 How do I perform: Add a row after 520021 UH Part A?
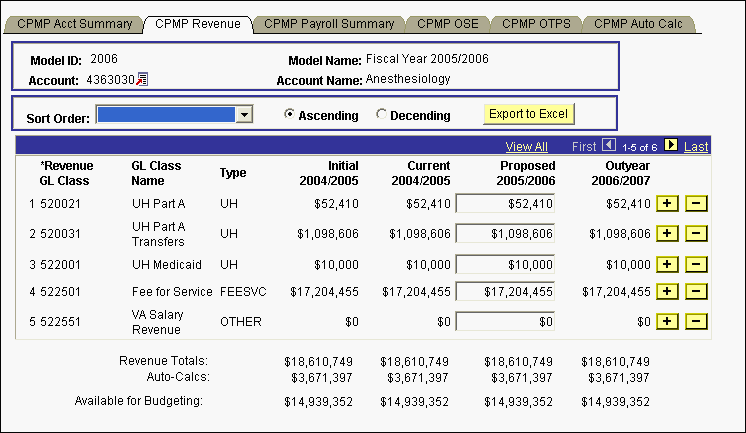[x=666, y=204]
